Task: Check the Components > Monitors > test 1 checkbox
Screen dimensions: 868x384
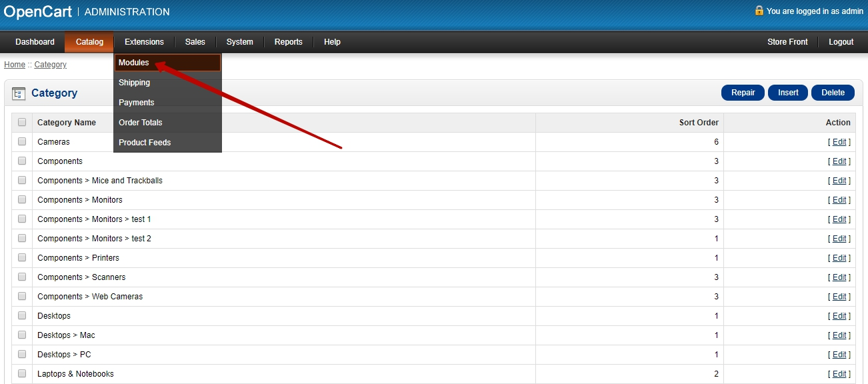Action: pyautogui.click(x=22, y=219)
